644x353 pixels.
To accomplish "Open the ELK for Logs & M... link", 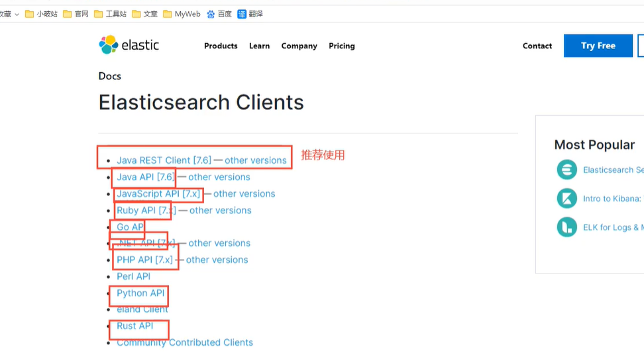I will pyautogui.click(x=614, y=227).
